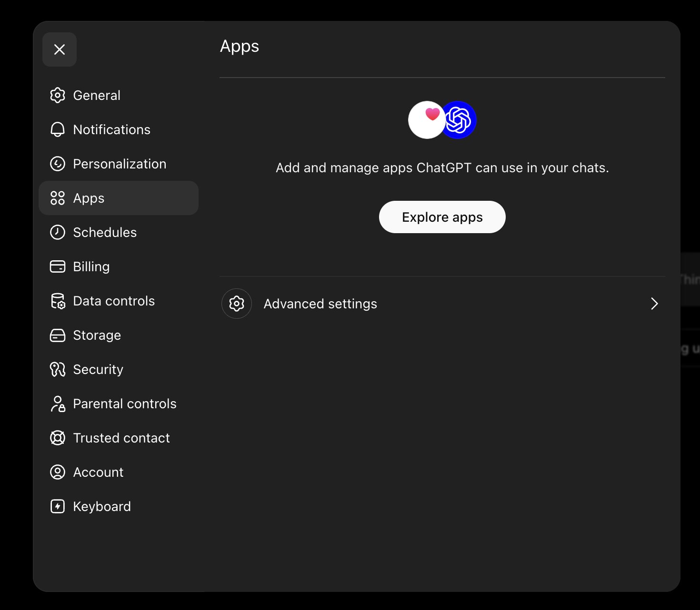The image size is (700, 610).
Task: Click the Explore apps button
Action: point(442,217)
